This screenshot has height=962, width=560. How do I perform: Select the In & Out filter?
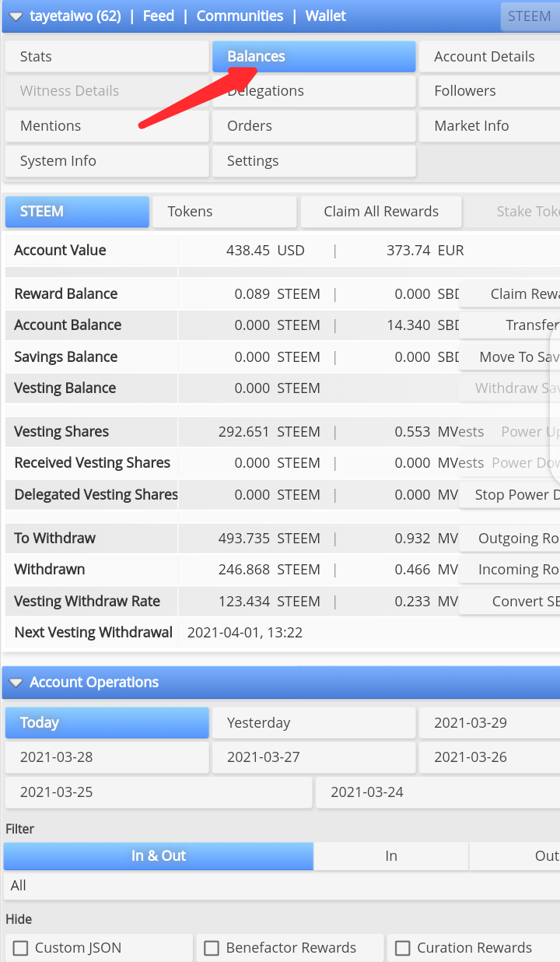click(x=159, y=856)
